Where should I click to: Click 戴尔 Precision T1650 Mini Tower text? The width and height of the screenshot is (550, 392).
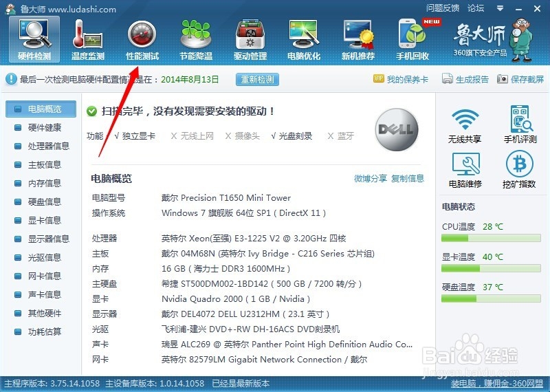(226, 198)
